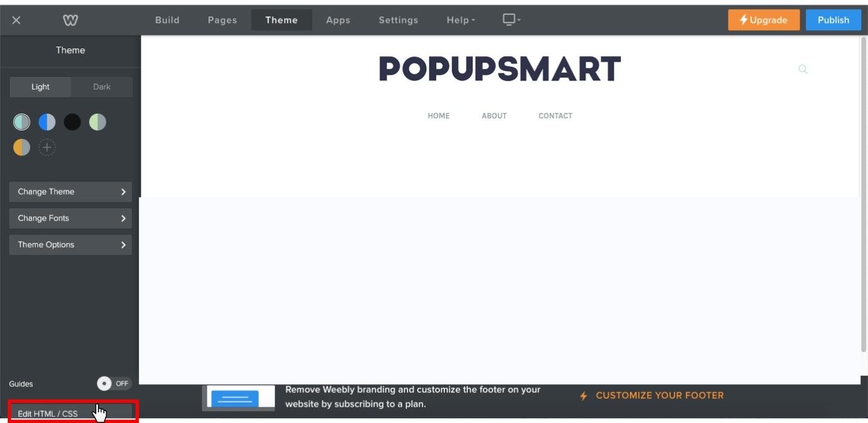This screenshot has width=868, height=423.
Task: Click the footer branding preview thumbnail
Action: (238, 398)
